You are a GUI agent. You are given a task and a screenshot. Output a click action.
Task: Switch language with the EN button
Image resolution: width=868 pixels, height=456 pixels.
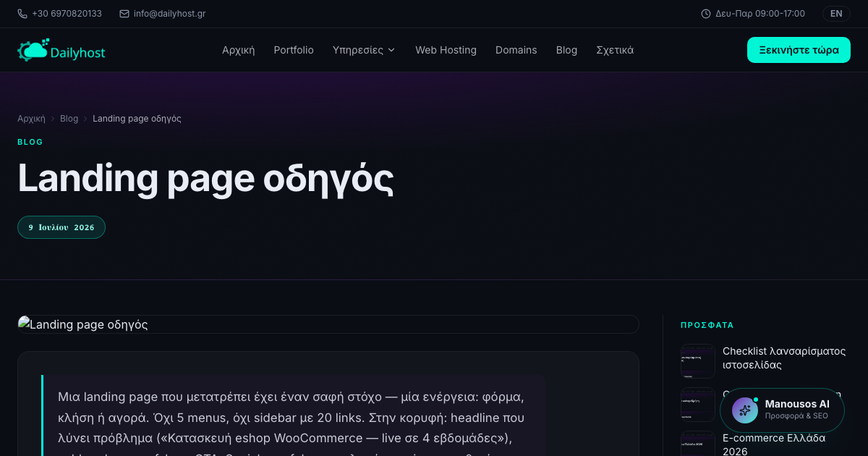tap(836, 14)
